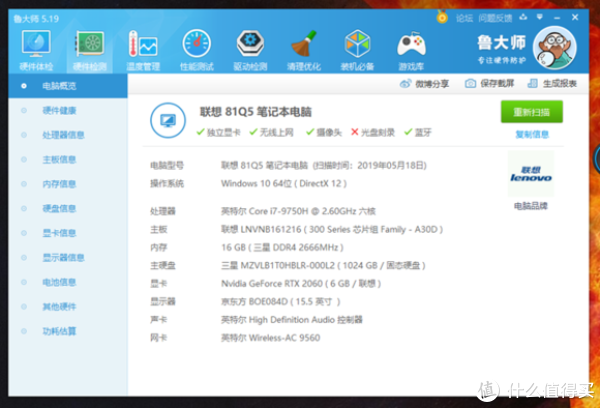Share via 微博分享
The height and width of the screenshot is (408, 600).
(x=424, y=83)
